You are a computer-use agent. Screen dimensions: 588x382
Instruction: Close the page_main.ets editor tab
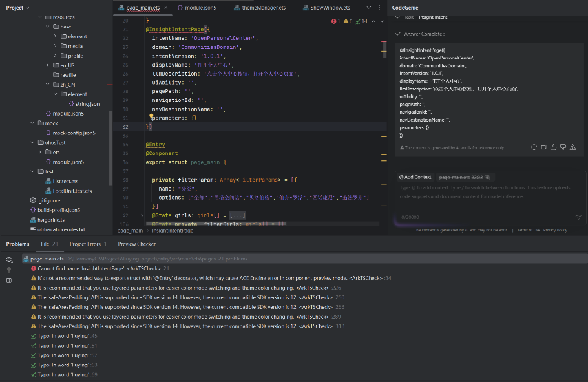coord(165,8)
